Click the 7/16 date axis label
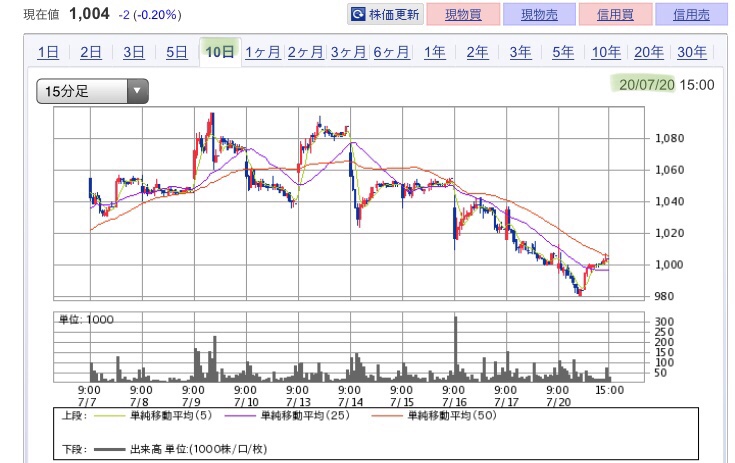Image resolution: width=735 pixels, height=463 pixels. point(454,402)
